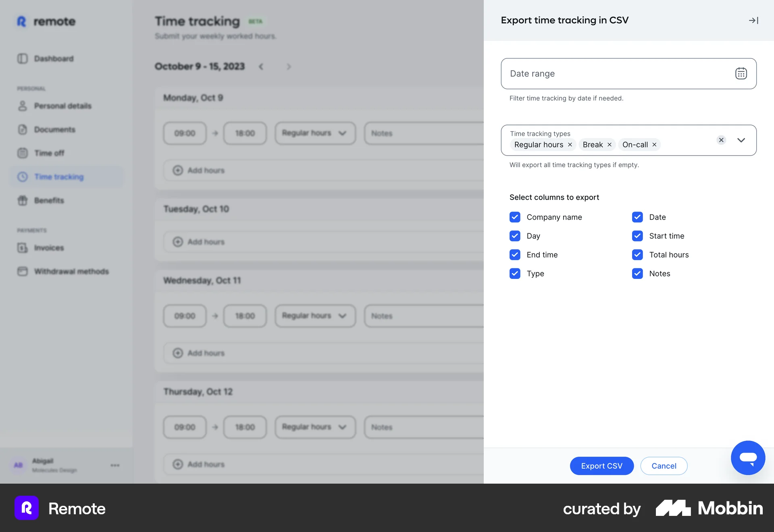Uncheck the Company name column checkbox
Screen dimensions: 774x532
tap(515, 217)
